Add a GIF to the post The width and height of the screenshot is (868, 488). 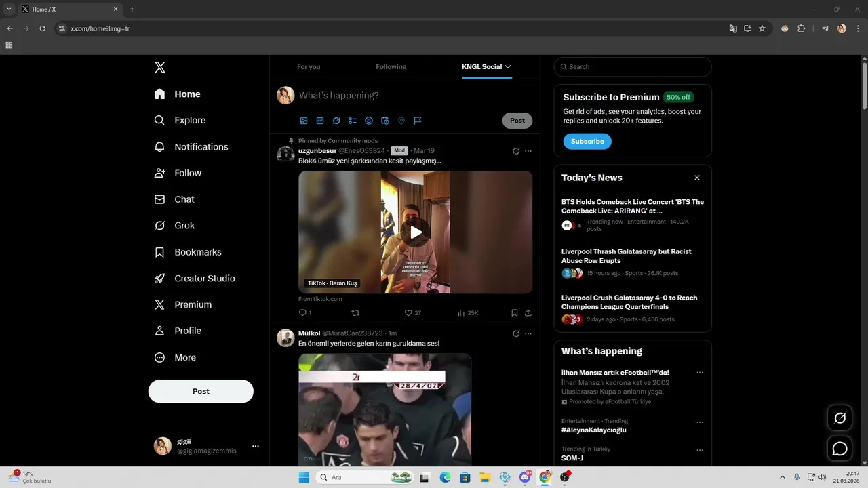tap(320, 121)
